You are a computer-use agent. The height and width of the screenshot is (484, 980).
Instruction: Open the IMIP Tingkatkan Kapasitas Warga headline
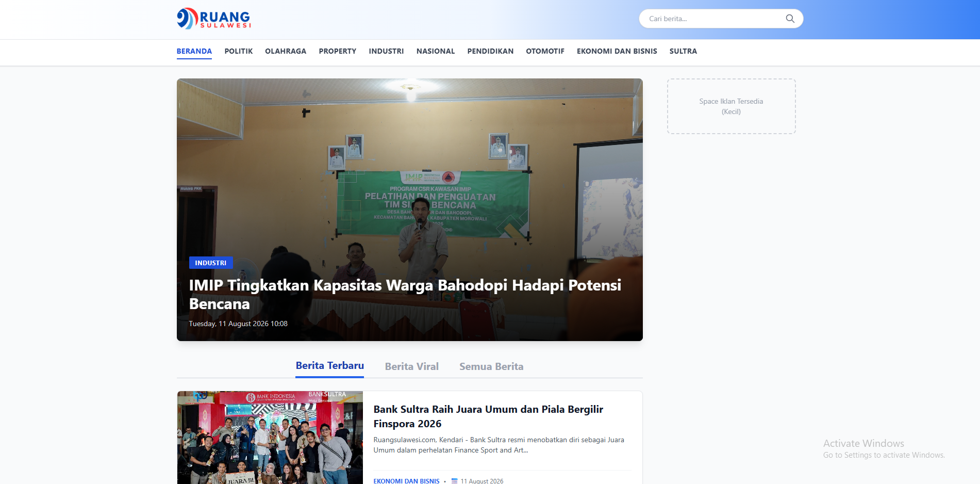pos(405,294)
